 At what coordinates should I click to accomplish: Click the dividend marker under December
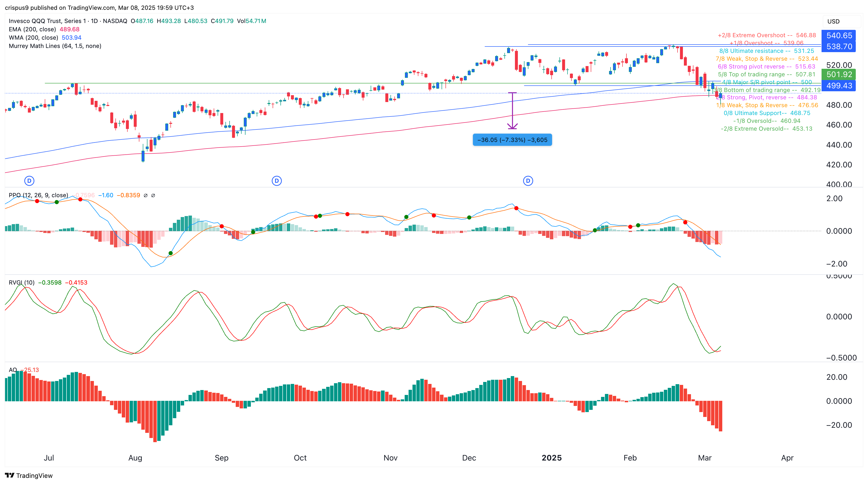coord(528,181)
